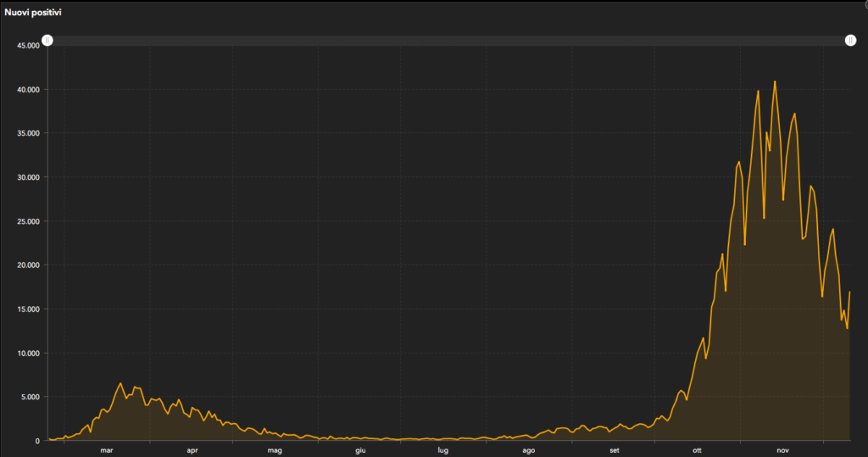868x457 pixels.
Task: Click the 'nov' month axis label
Action: pyautogui.click(x=782, y=450)
